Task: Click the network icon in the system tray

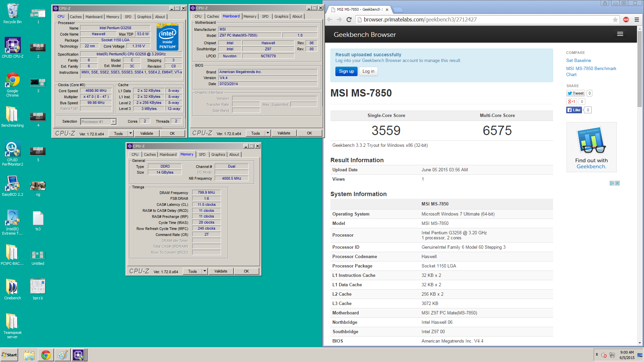Action: pos(612,355)
